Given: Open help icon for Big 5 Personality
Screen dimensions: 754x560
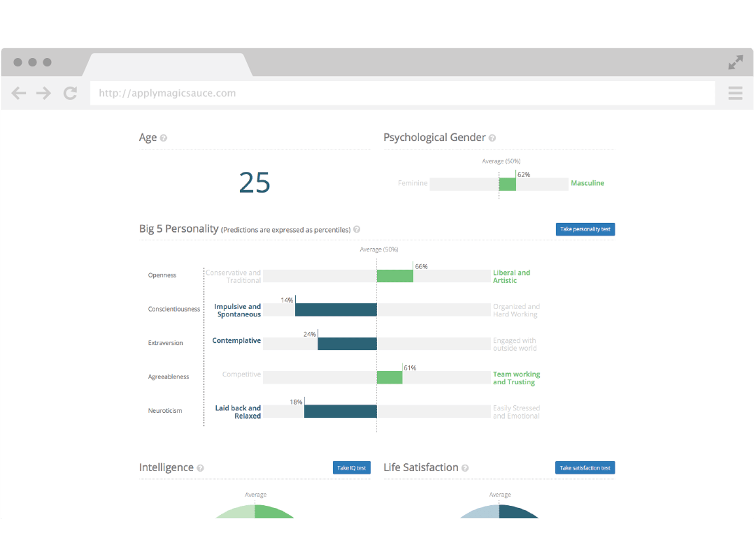Looking at the screenshot, I should pyautogui.click(x=357, y=230).
